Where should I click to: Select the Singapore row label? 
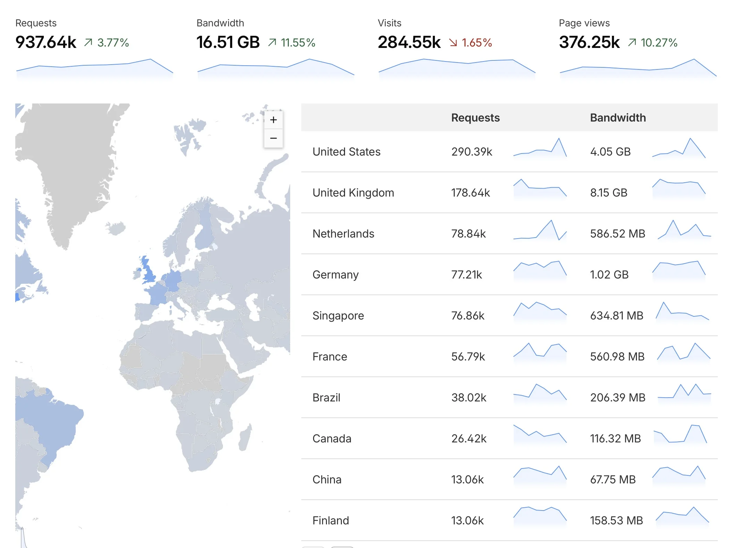338,316
